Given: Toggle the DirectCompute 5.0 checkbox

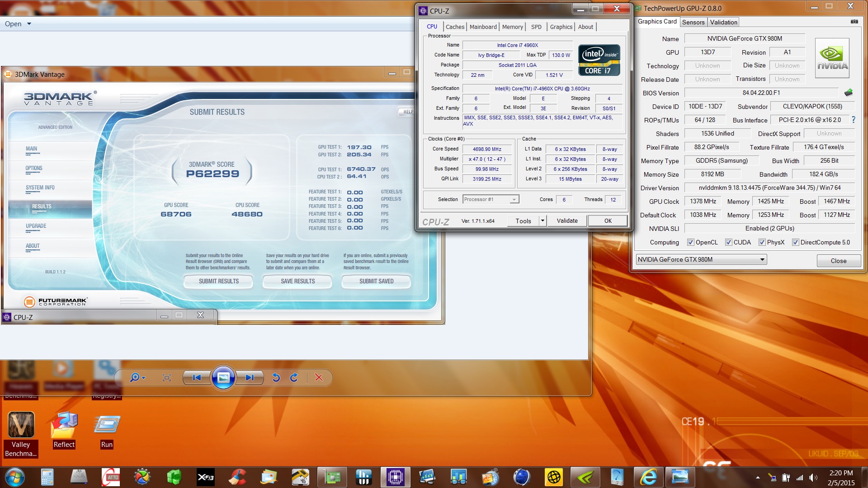Looking at the screenshot, I should pyautogui.click(x=795, y=242).
